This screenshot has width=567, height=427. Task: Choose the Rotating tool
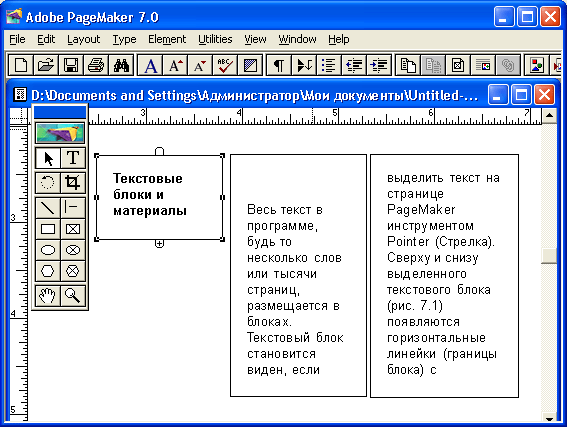[48, 183]
